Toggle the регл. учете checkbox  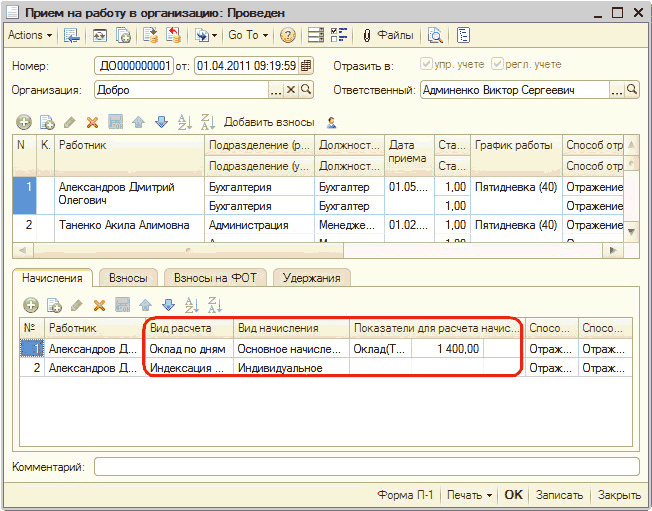tap(497, 65)
